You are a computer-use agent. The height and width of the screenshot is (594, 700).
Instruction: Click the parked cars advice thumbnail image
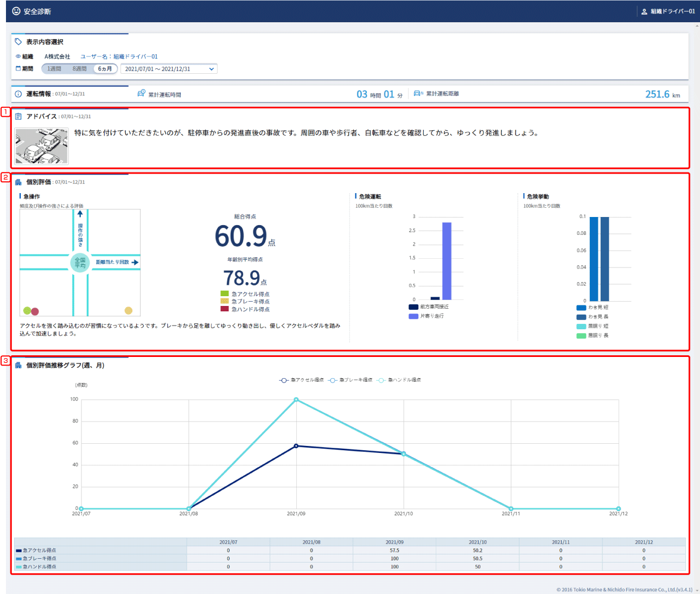tap(42, 146)
